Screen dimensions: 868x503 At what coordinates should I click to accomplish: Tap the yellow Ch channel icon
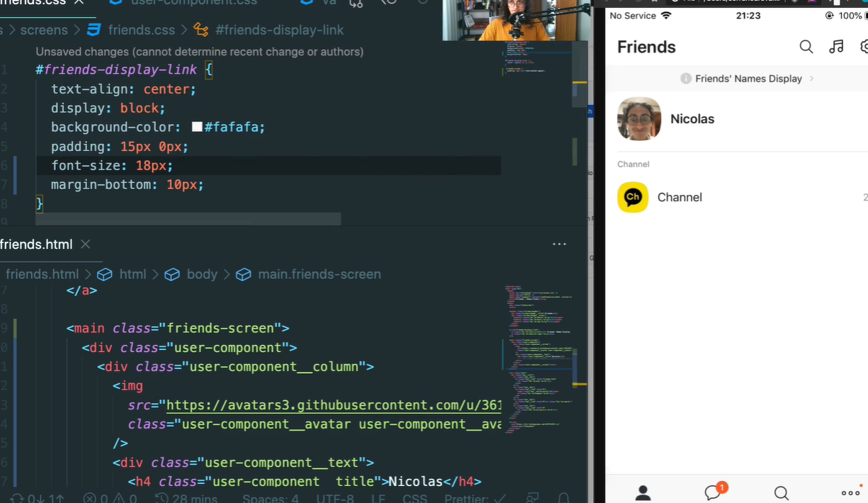tap(633, 197)
